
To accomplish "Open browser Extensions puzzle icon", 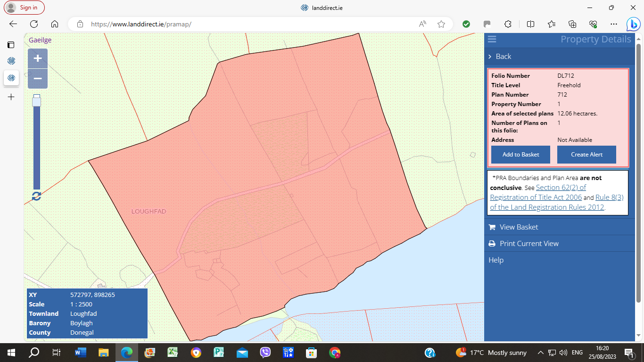I will tap(508, 24).
